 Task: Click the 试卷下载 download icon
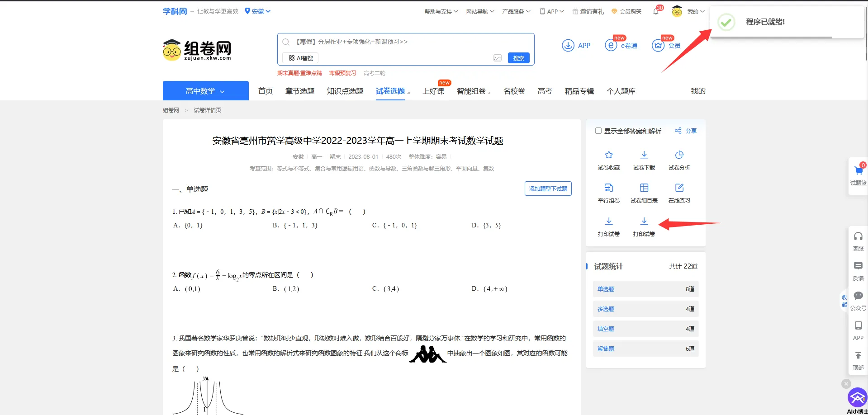point(644,155)
